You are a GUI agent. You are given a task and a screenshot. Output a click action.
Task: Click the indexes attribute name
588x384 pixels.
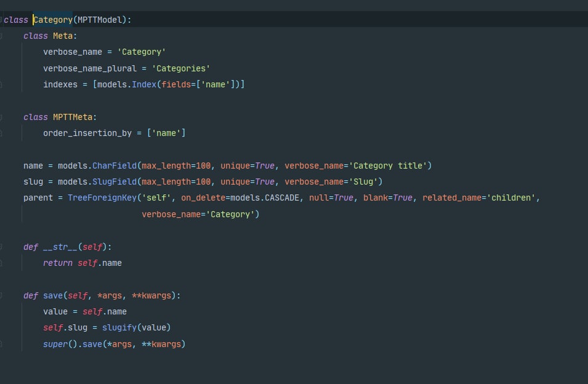coord(60,85)
